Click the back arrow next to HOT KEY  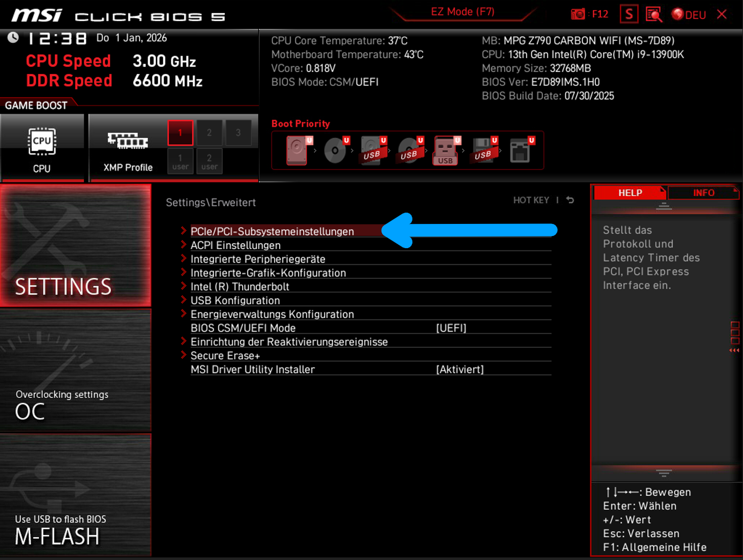[x=570, y=200]
